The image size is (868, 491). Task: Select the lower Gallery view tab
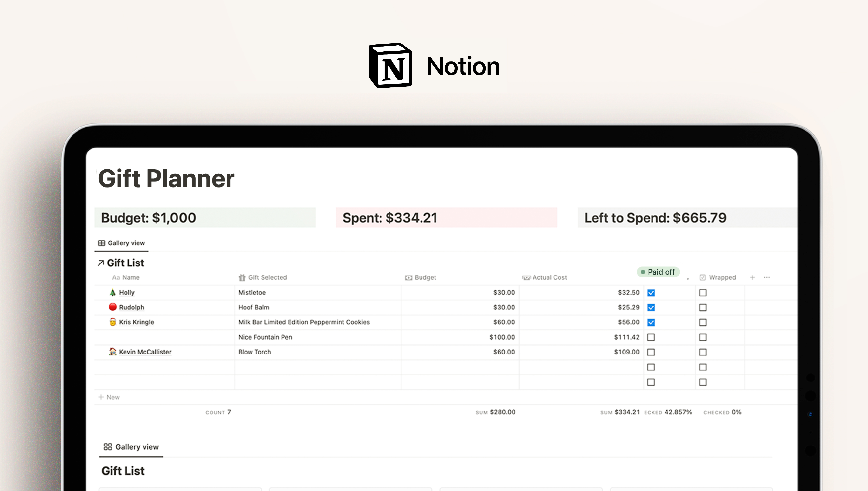(131, 447)
